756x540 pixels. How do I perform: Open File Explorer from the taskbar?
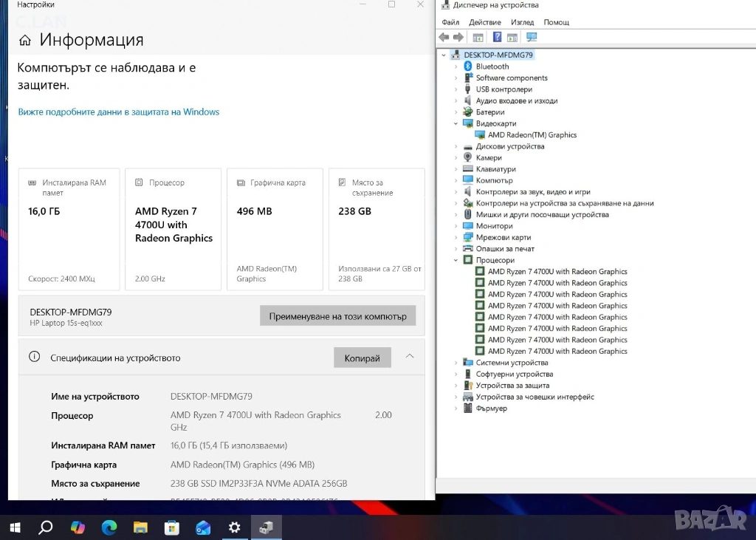pyautogui.click(x=140, y=527)
